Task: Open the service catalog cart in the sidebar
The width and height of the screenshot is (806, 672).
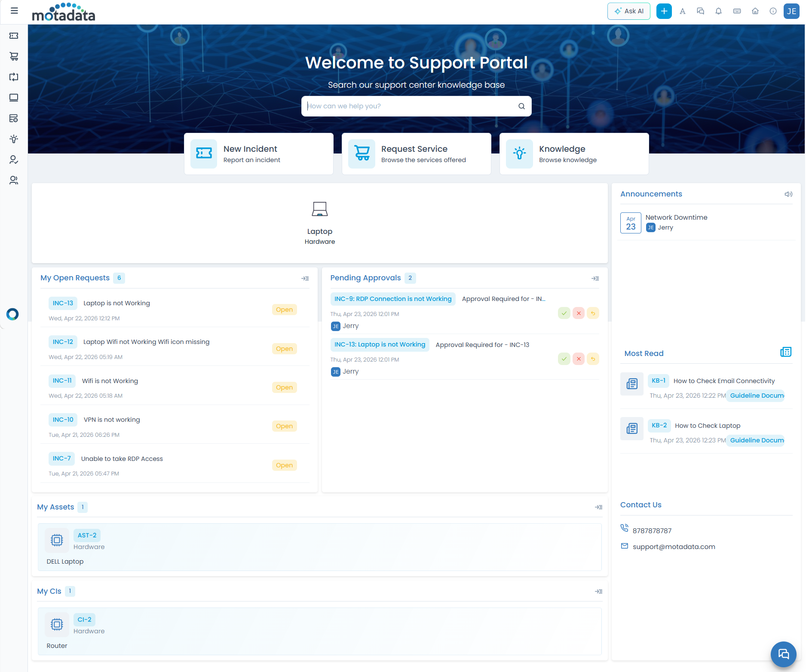Action: pyautogui.click(x=14, y=56)
